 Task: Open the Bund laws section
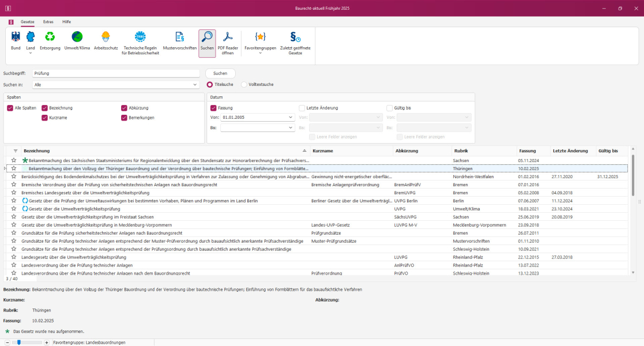[16, 42]
